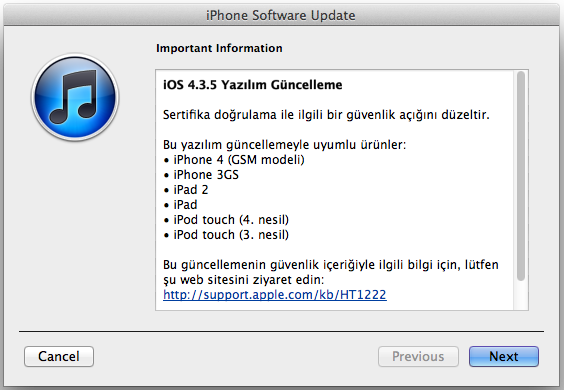Viewport: 564px width, 390px height.
Task: Click the iOS 4.3.5 Yazılım Güncelleme heading
Action: click(x=253, y=85)
